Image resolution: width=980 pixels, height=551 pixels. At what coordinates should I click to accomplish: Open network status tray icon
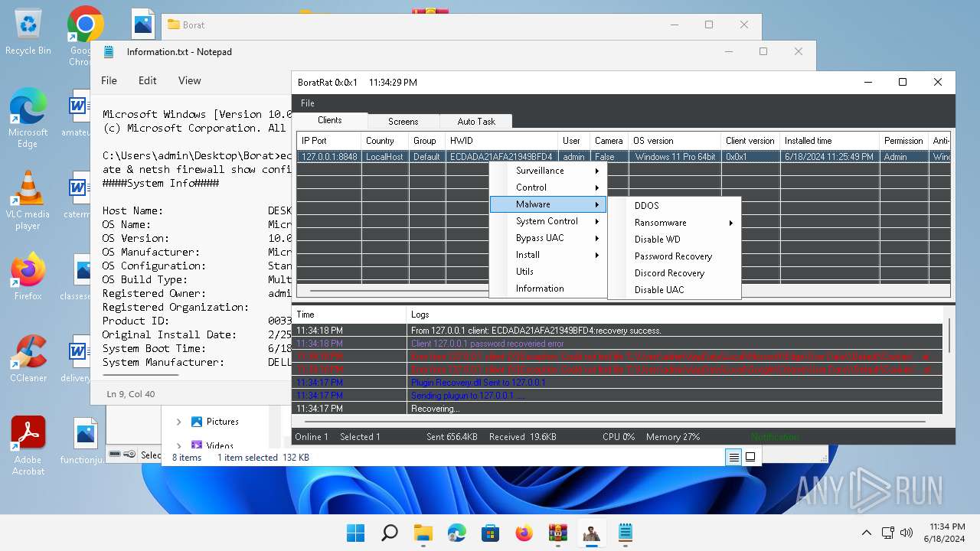click(887, 533)
